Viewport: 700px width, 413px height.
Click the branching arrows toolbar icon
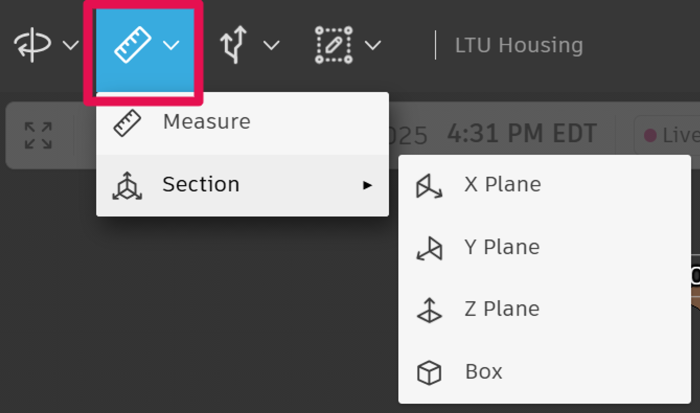click(x=232, y=45)
